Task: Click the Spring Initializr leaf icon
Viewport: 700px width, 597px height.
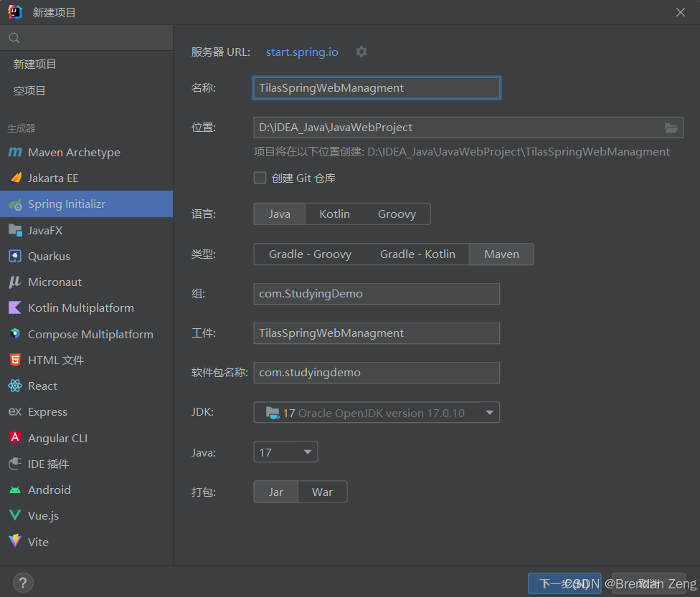Action: coord(15,204)
